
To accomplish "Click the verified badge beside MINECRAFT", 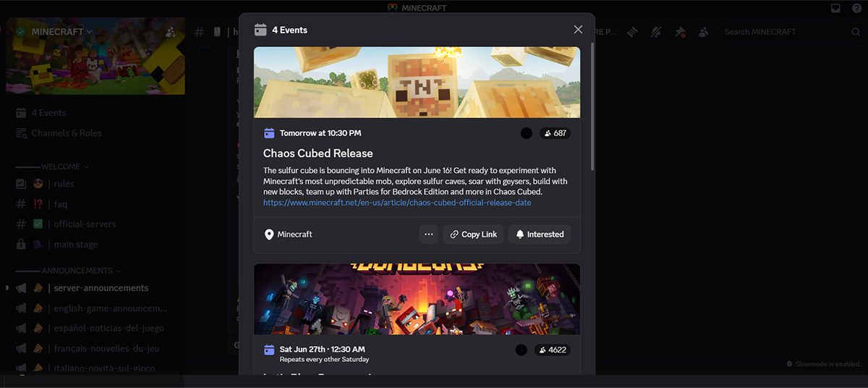I will [21, 32].
